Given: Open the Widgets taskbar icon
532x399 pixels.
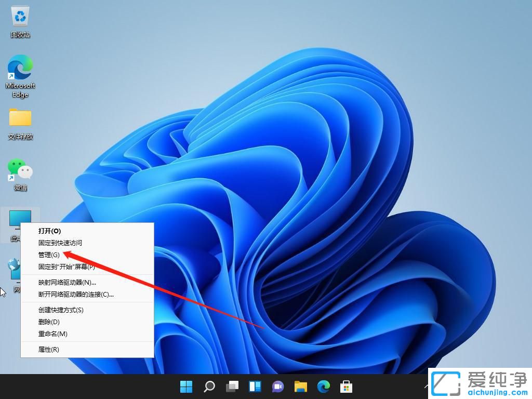Looking at the screenshot, I should (x=255, y=387).
